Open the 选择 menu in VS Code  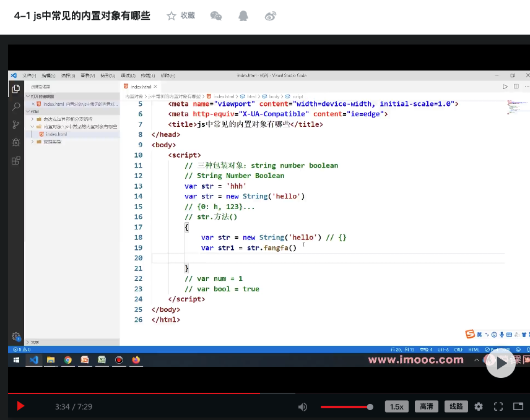pyautogui.click(x=68, y=75)
